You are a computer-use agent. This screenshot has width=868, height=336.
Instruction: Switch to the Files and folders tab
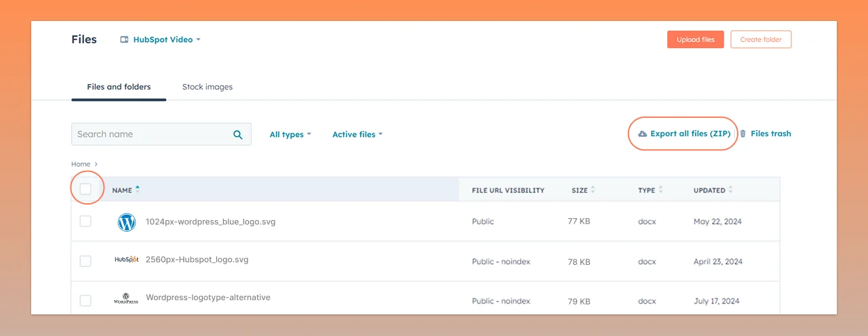coord(119,87)
